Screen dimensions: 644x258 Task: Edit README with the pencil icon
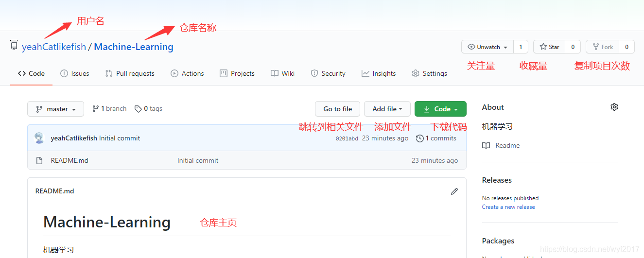click(454, 191)
